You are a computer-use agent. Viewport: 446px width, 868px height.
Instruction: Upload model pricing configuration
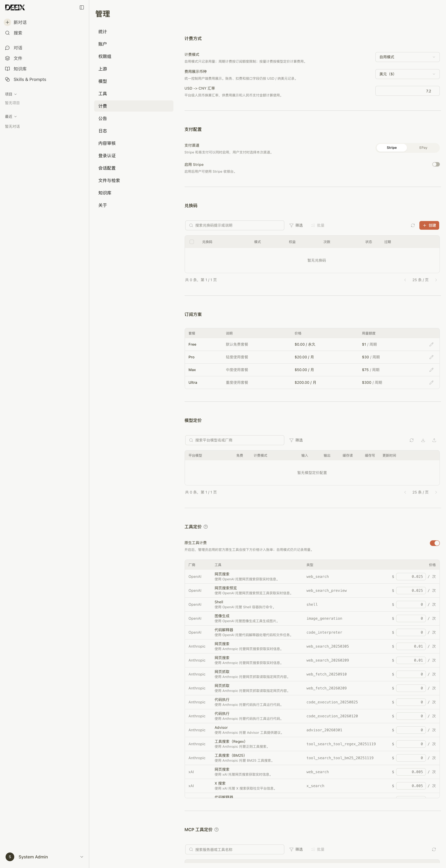click(x=434, y=440)
